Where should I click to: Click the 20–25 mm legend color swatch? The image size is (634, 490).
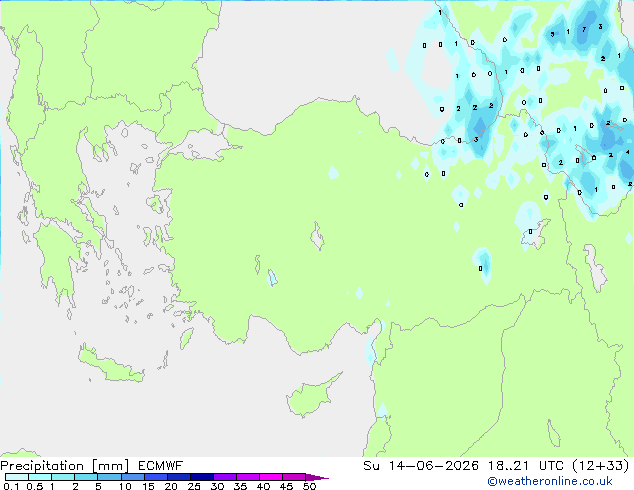(179, 477)
